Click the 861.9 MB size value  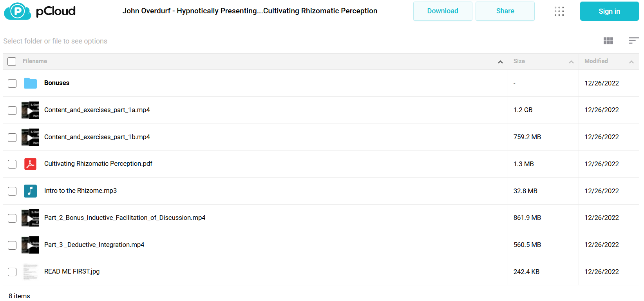527,218
